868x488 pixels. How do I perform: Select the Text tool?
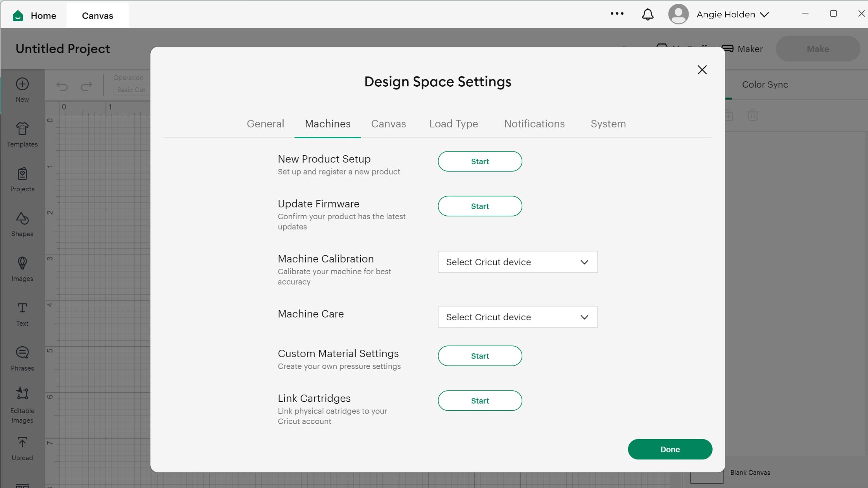(22, 314)
